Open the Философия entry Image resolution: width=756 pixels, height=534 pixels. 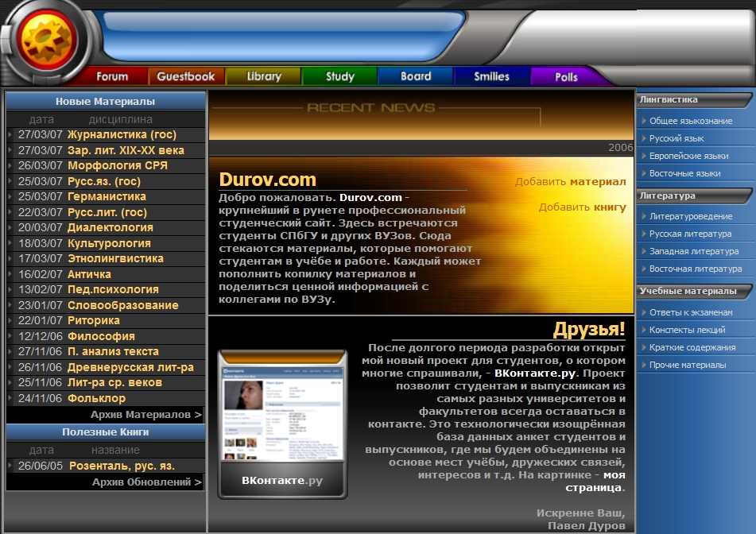tap(101, 336)
